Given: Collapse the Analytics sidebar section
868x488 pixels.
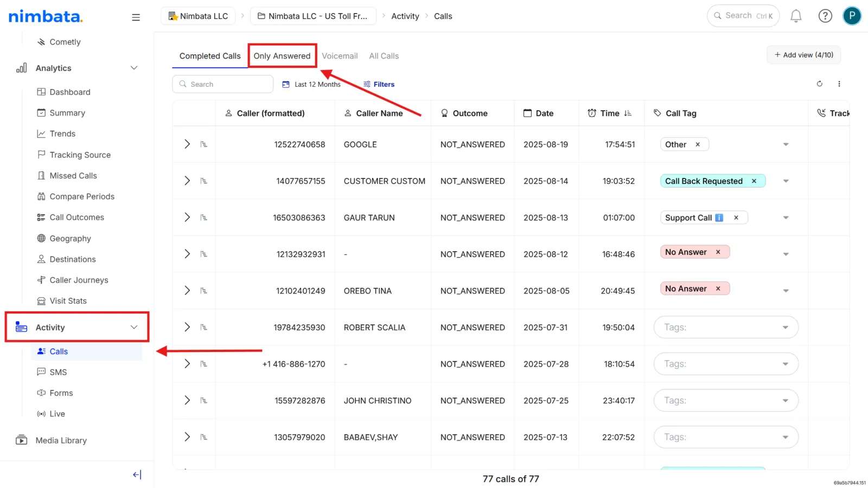Looking at the screenshot, I should [x=134, y=68].
